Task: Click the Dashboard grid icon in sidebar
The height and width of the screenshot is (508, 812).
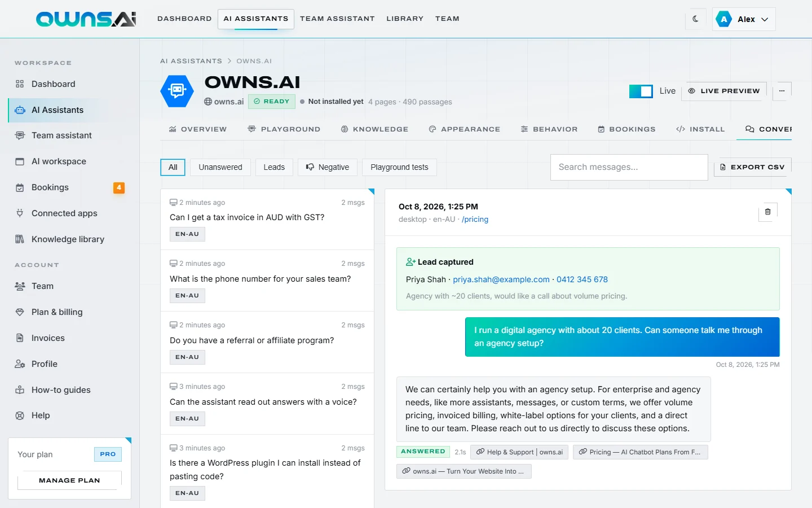Action: coord(20,84)
